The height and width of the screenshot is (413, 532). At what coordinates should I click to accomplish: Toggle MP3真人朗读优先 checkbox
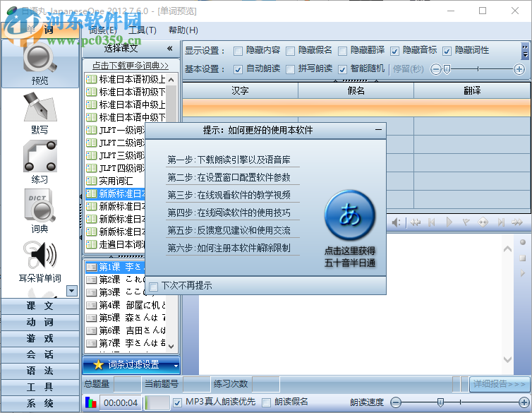[177, 403]
